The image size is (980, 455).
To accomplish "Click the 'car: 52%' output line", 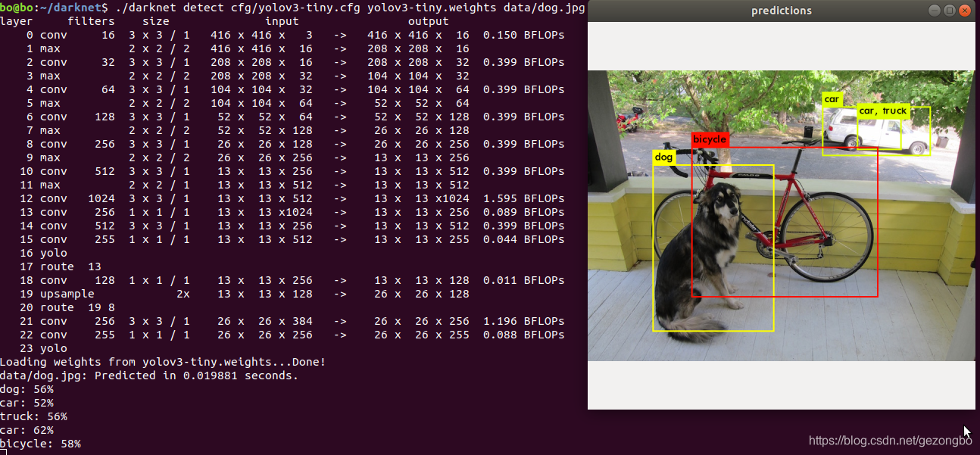I will tap(27, 403).
